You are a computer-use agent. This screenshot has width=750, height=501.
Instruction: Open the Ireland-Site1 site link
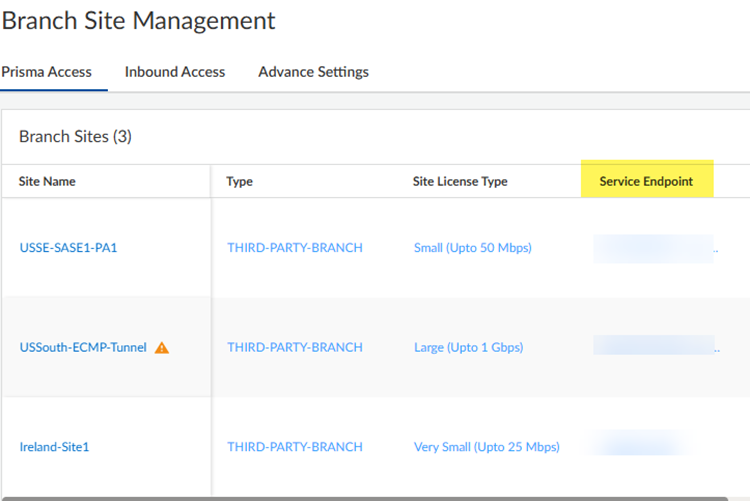tap(54, 447)
